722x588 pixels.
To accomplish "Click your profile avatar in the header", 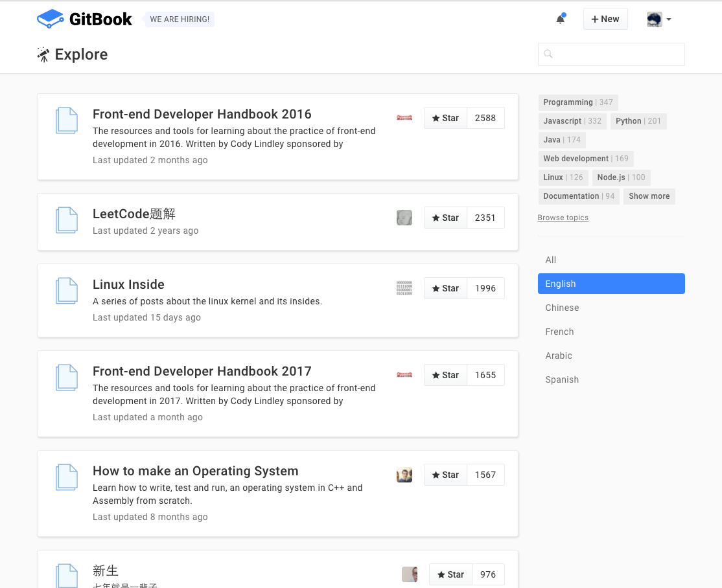I will pyautogui.click(x=653, y=19).
